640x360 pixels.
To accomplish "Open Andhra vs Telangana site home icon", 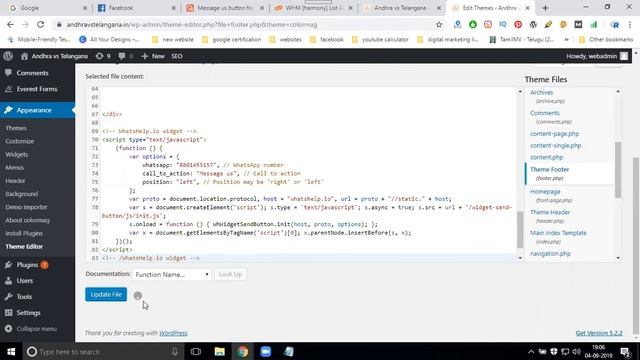I will pyautogui.click(x=24, y=56).
